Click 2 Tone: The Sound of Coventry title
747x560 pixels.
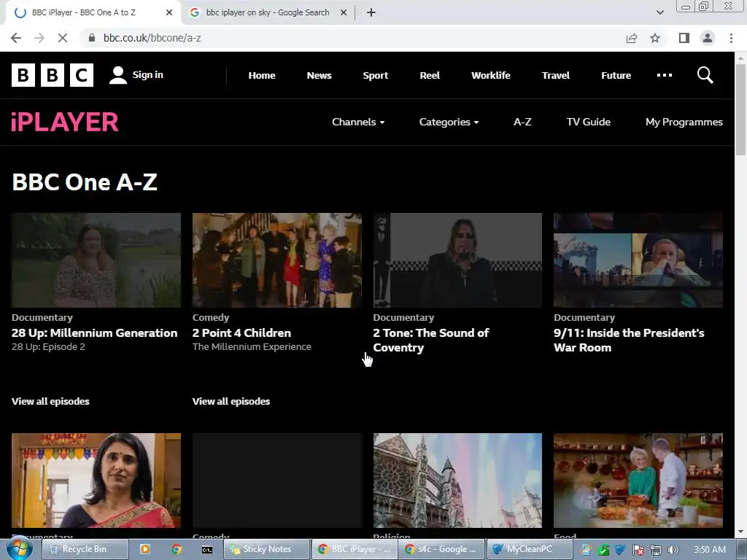pyautogui.click(x=431, y=340)
